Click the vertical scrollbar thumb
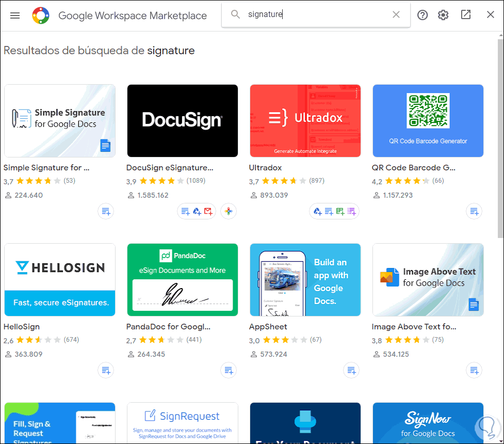The height and width of the screenshot is (444, 504). click(500, 138)
